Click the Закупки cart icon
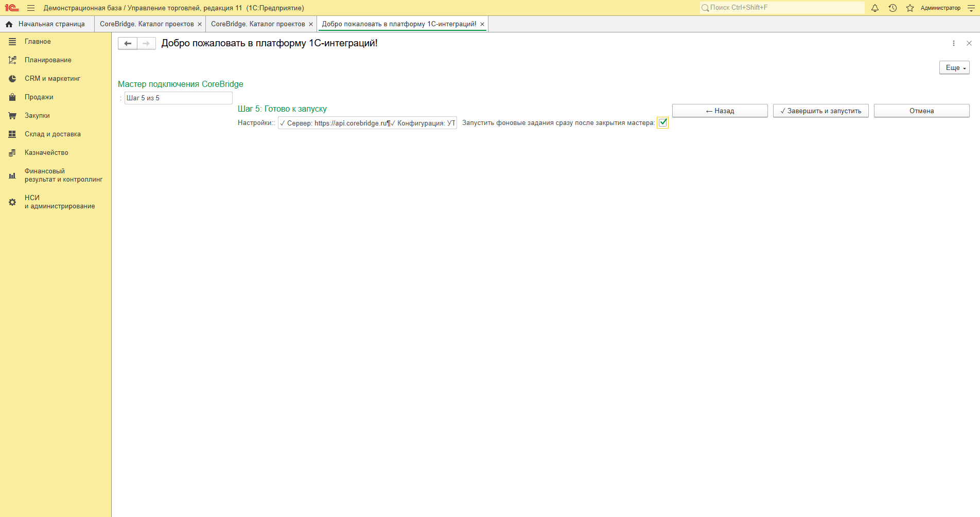The height and width of the screenshot is (517, 980). pyautogui.click(x=12, y=116)
